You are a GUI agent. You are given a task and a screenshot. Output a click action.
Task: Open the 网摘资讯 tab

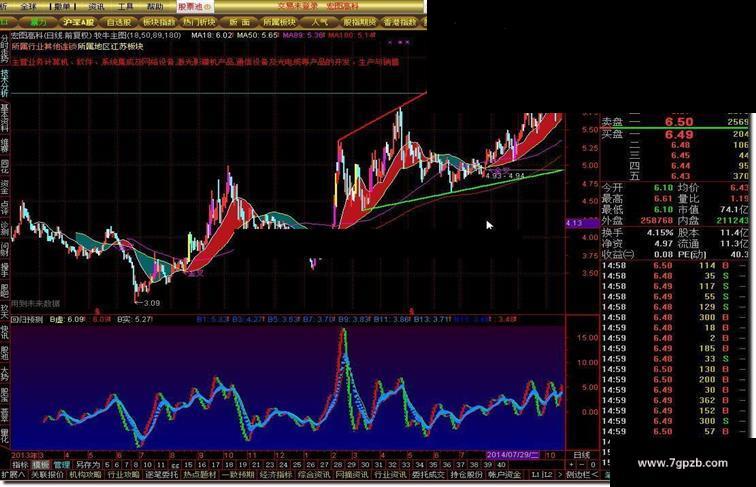click(352, 475)
